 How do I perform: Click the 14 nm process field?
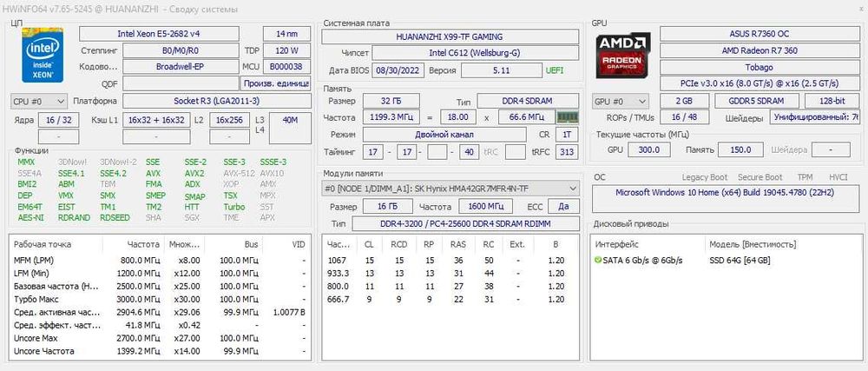pyautogui.click(x=286, y=34)
